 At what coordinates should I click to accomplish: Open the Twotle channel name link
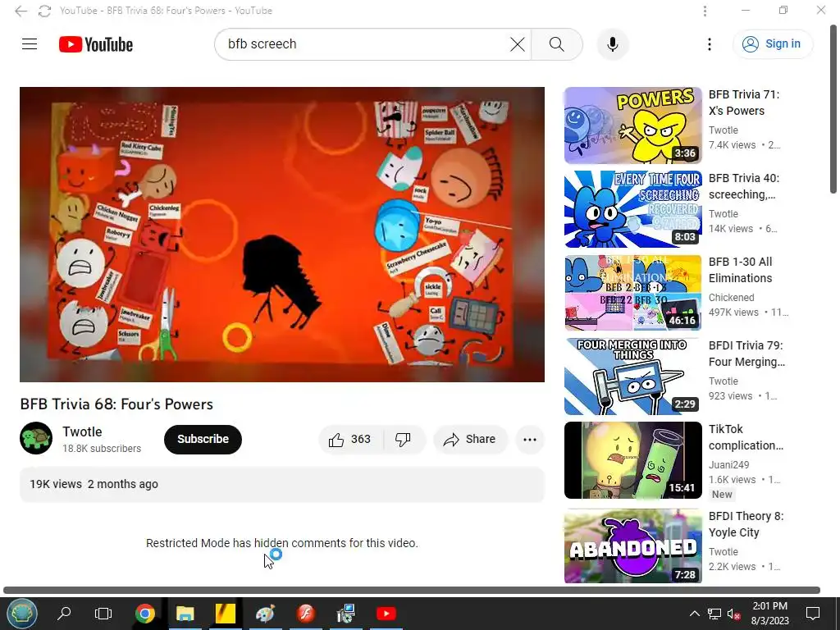[x=82, y=431]
